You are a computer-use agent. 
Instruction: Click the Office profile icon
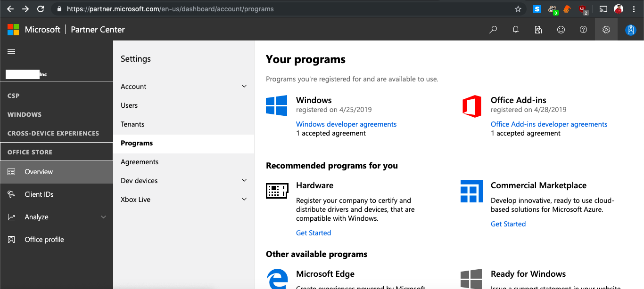(11, 240)
